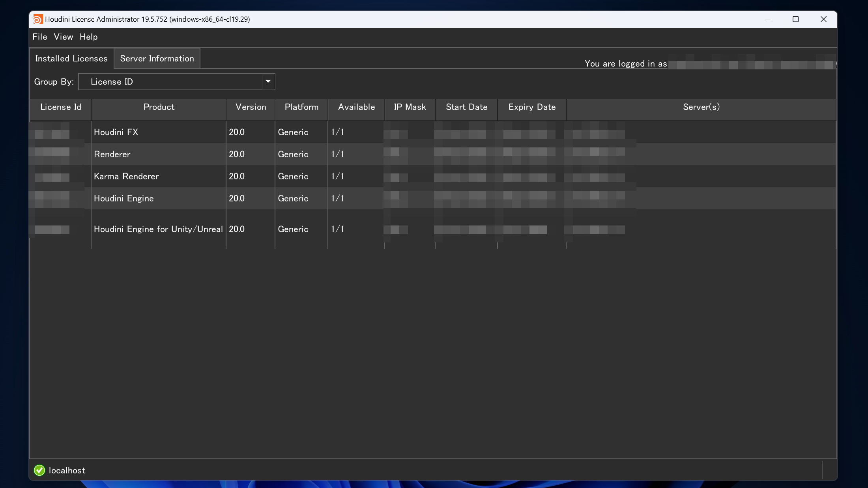Minimize the License Administrator window
Image resolution: width=868 pixels, height=488 pixels.
[x=768, y=19]
